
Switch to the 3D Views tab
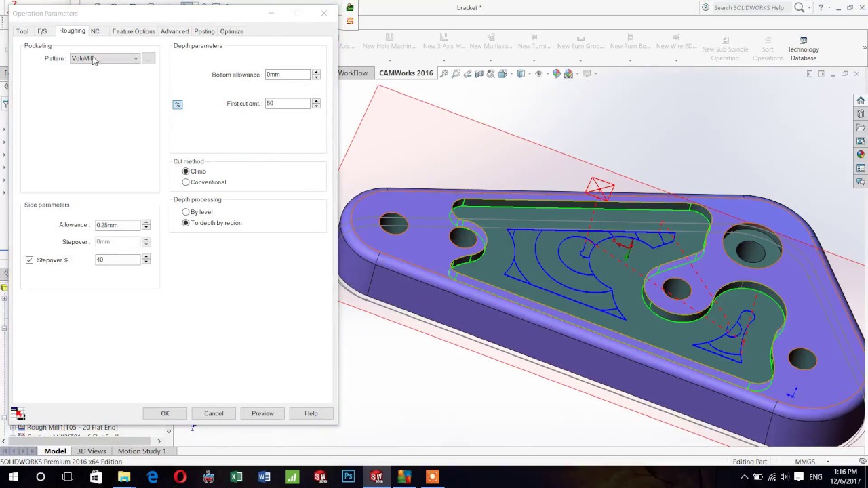92,451
